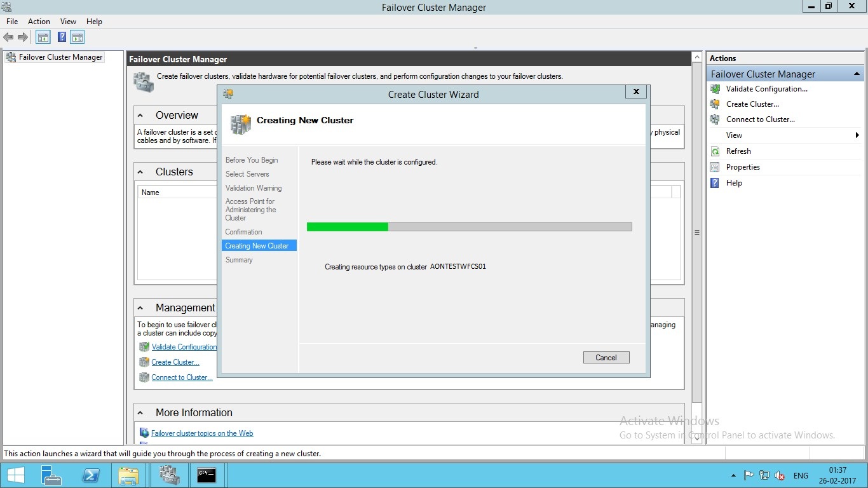Switch to Failover Cluster Manager taskbar button

click(x=170, y=475)
